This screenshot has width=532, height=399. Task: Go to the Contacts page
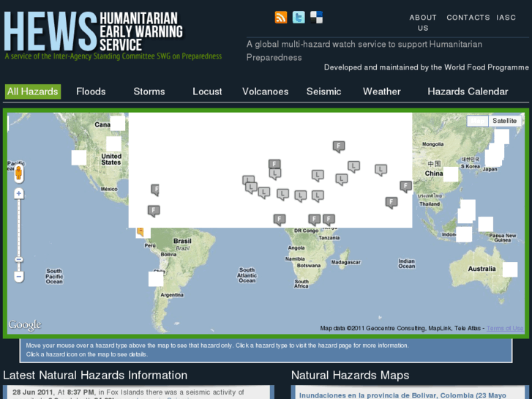click(468, 18)
